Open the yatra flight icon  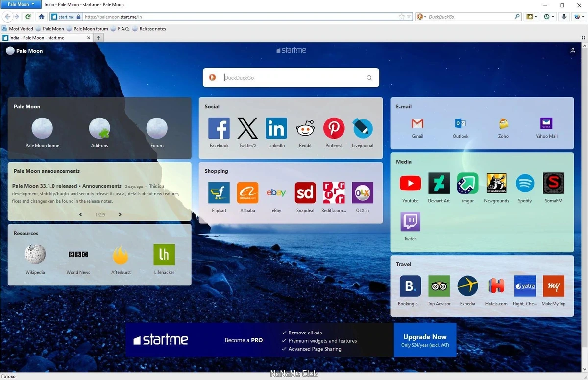(525, 286)
